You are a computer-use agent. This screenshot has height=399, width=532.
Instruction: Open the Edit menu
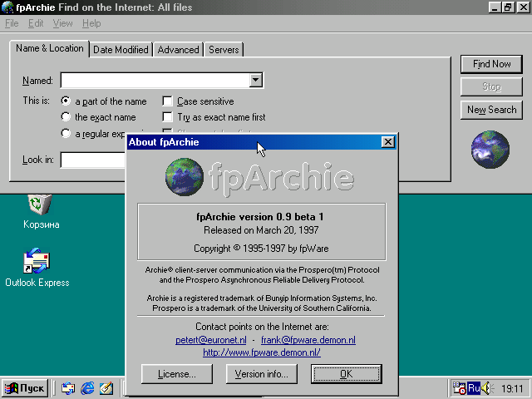36,23
